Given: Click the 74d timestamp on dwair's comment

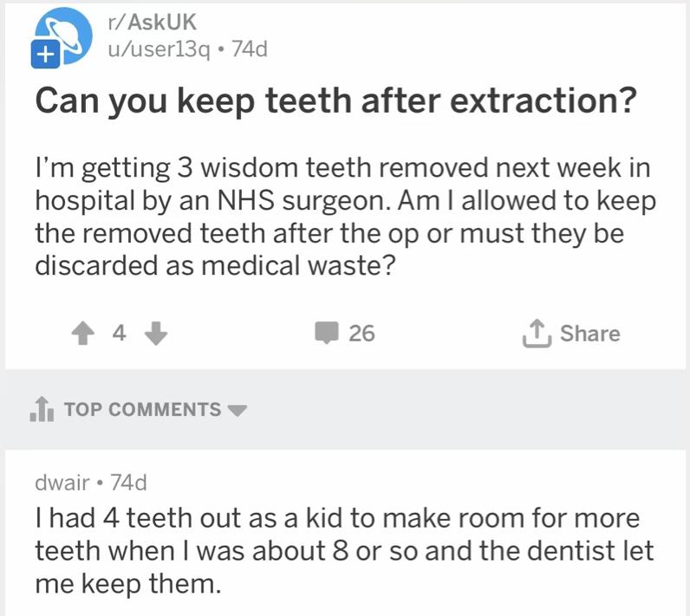Looking at the screenshot, I should tap(119, 482).
